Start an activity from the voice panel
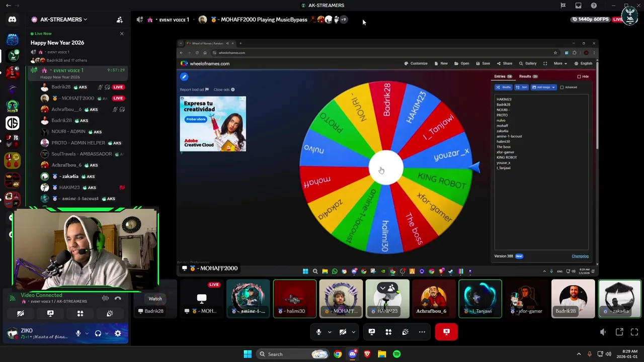The width and height of the screenshot is (644, 362). tap(80, 313)
